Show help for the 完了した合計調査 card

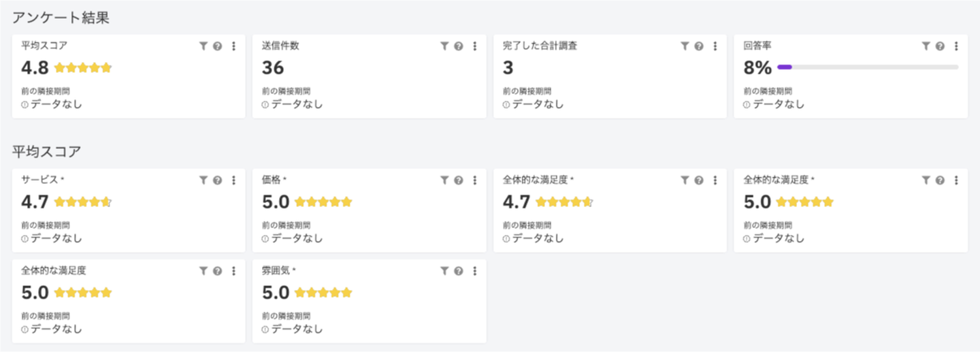(699, 46)
